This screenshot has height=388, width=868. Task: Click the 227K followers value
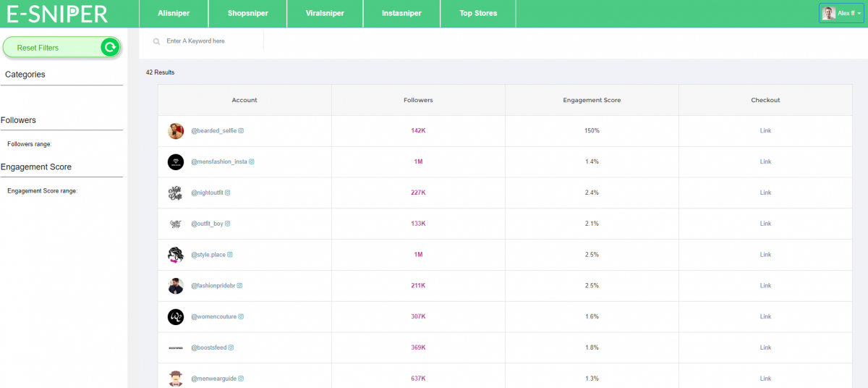[x=418, y=193]
